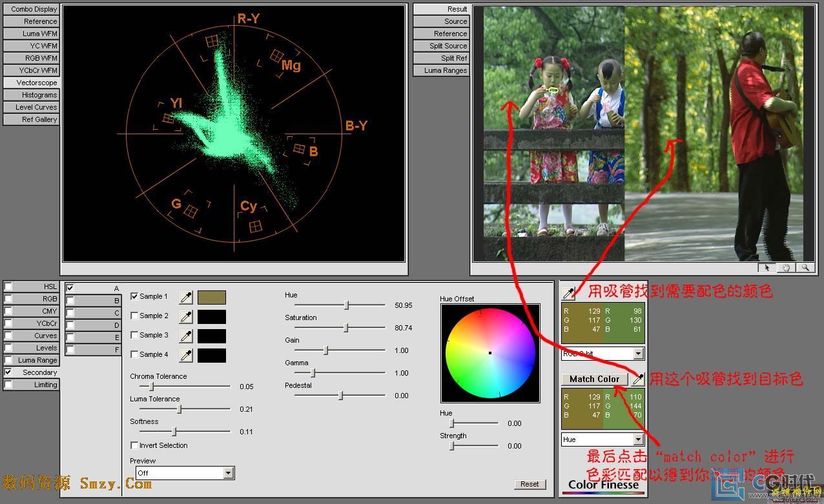Tick the checkbox for secondary channel B

[x=70, y=300]
